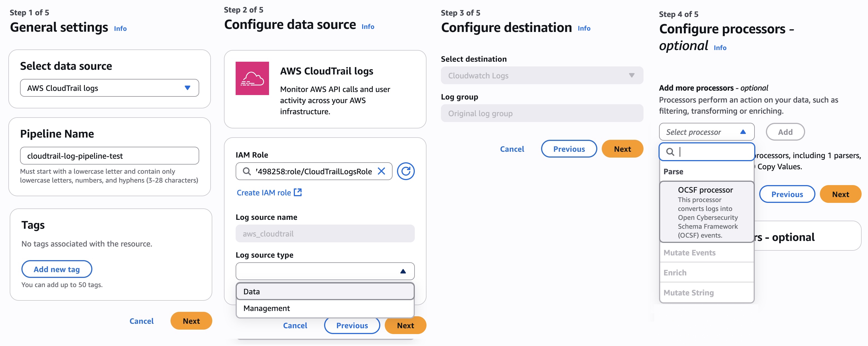The width and height of the screenshot is (868, 346).
Task: Choose Data from log source type list
Action: pos(325,292)
